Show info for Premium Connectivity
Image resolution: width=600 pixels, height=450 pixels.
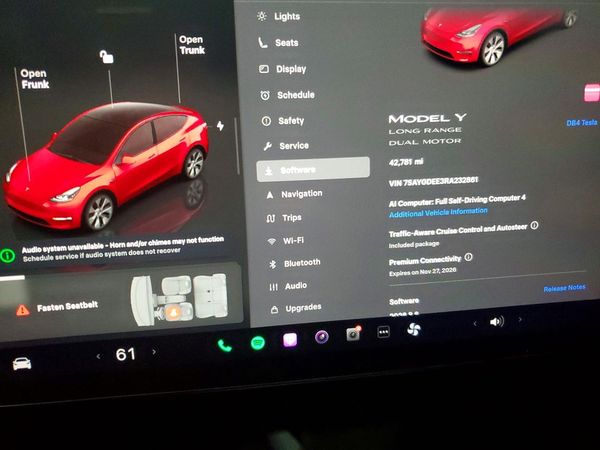coord(468,257)
